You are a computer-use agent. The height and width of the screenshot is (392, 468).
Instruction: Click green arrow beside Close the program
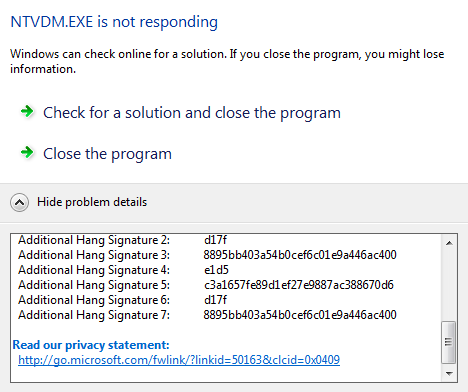coord(27,153)
